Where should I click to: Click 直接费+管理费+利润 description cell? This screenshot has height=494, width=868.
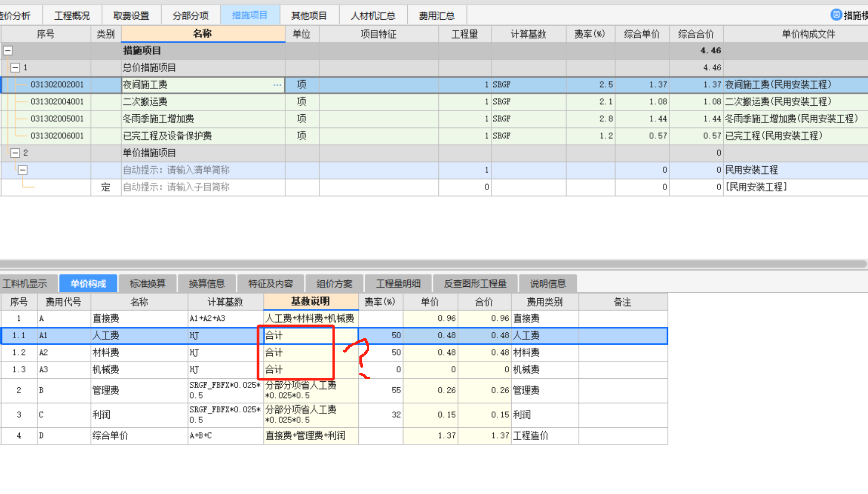pos(311,436)
